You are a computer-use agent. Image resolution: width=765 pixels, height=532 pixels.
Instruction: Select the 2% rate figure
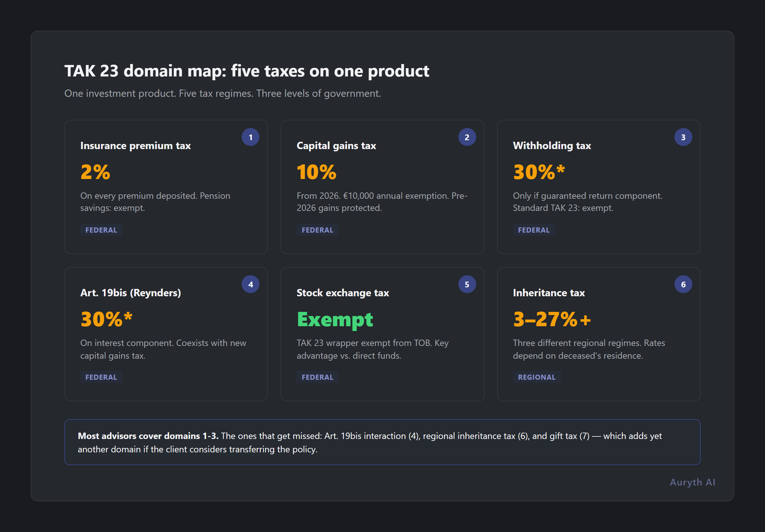(95, 172)
